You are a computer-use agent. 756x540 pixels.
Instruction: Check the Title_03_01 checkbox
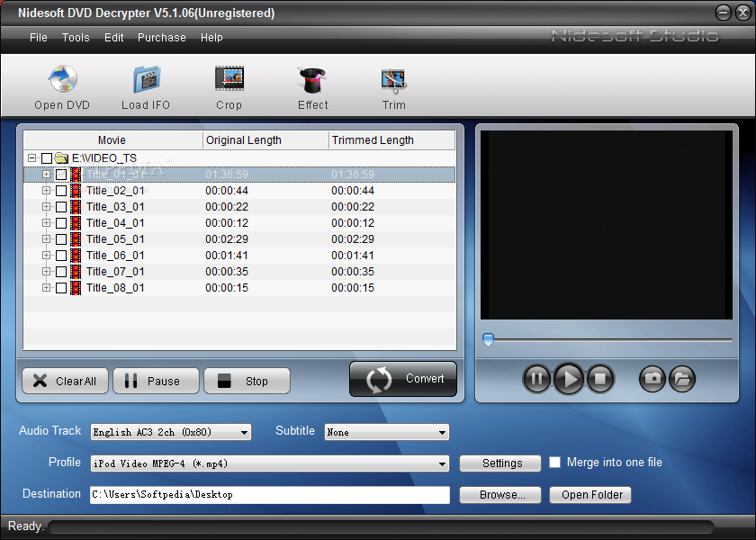(61, 207)
